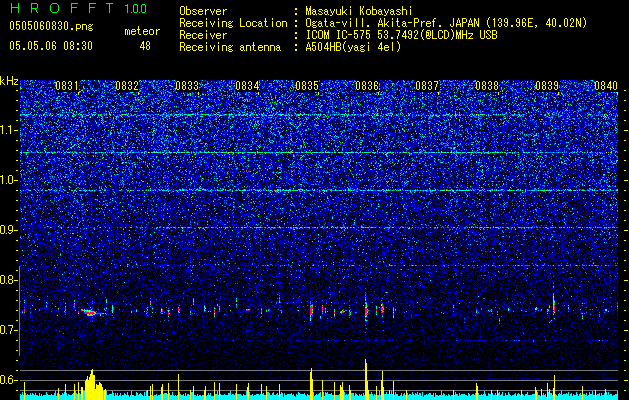Click the long meteor echo after 0831
Viewport: 629px width, 400px height.
tap(93, 312)
